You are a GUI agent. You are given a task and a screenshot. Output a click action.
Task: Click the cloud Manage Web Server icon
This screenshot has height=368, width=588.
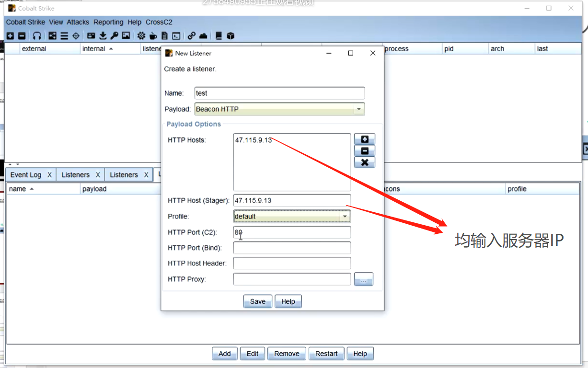click(x=203, y=36)
